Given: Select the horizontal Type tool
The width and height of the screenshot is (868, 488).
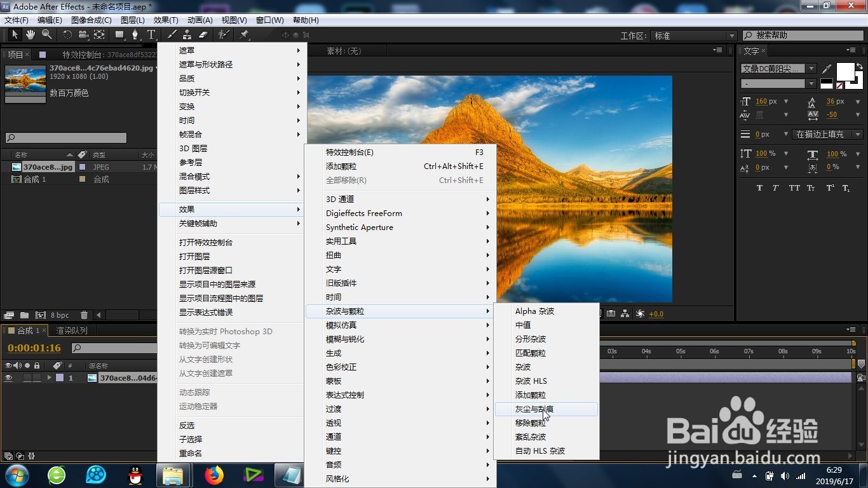Looking at the screenshot, I should click(151, 34).
